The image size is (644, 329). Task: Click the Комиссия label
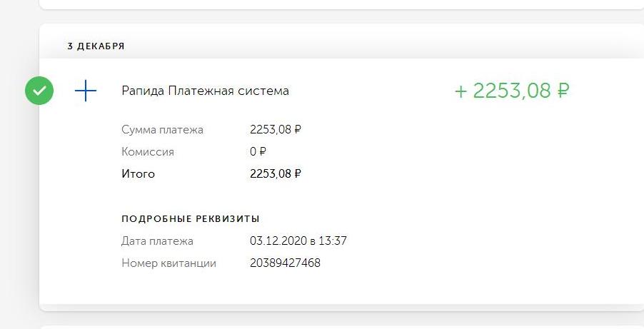[148, 152]
